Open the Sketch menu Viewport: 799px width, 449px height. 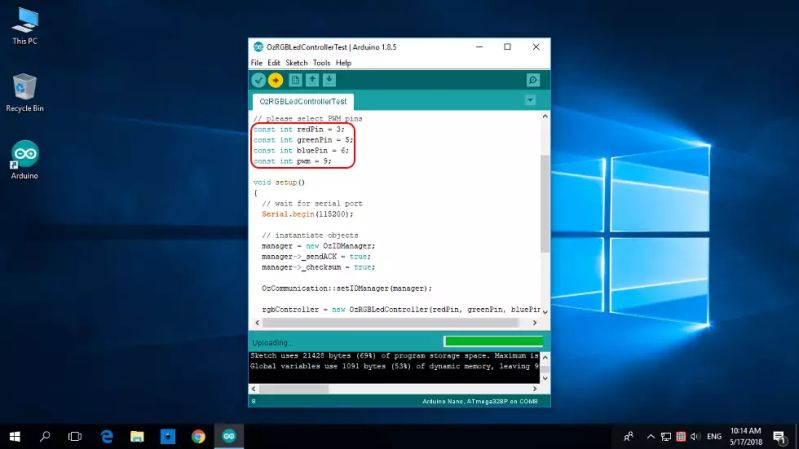pos(297,63)
